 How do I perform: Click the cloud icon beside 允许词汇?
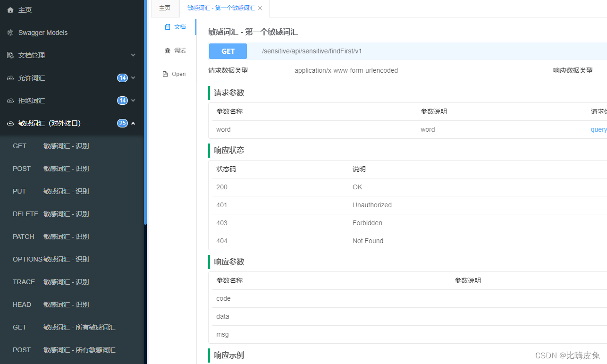click(x=10, y=78)
